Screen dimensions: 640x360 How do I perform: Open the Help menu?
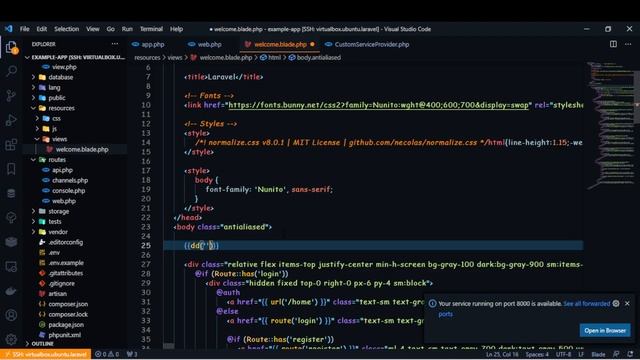coord(176,29)
